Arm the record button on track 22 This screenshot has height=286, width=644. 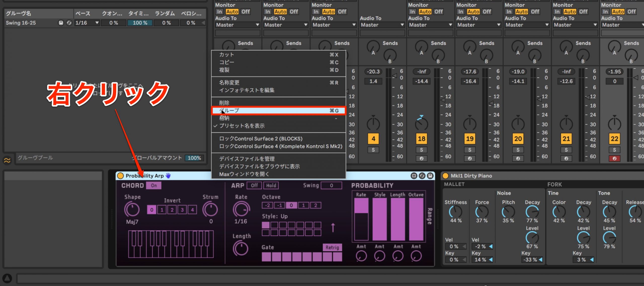(x=614, y=158)
